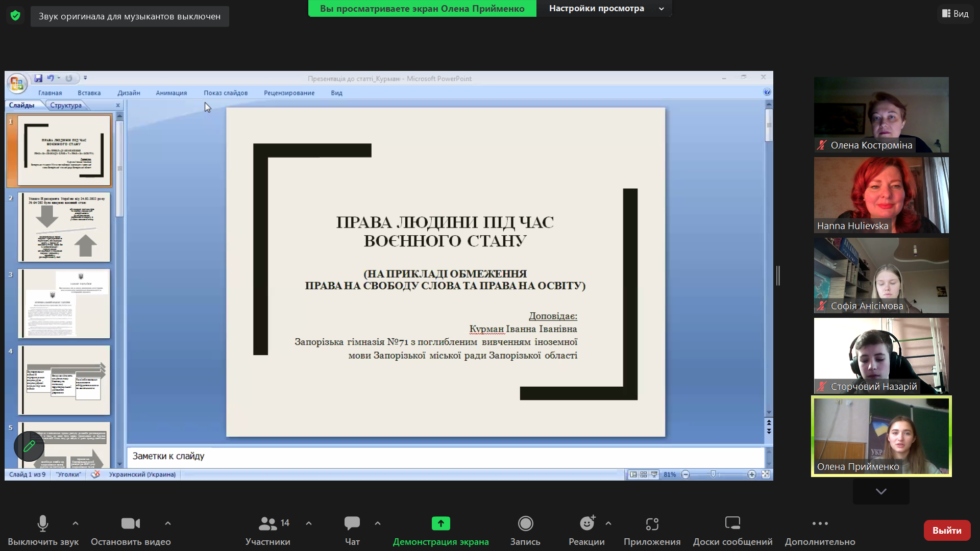Open Zoom Apps panel (Приложения)

[x=652, y=531]
